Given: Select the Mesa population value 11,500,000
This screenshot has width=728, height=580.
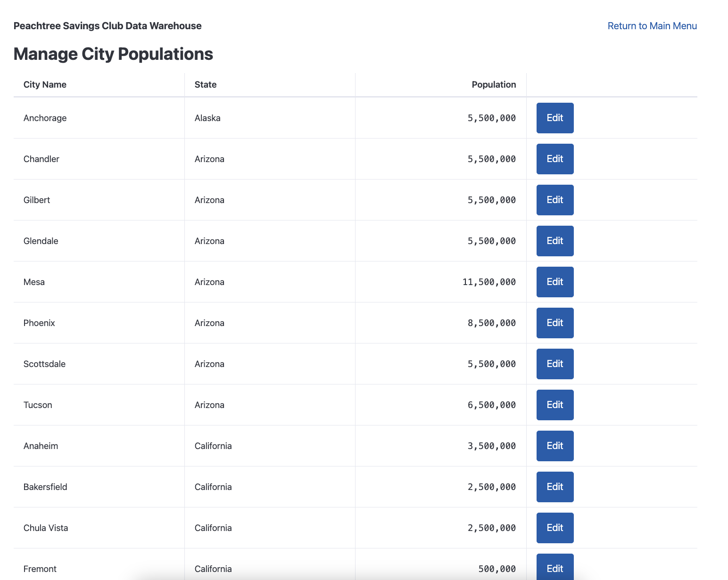Looking at the screenshot, I should tap(488, 282).
